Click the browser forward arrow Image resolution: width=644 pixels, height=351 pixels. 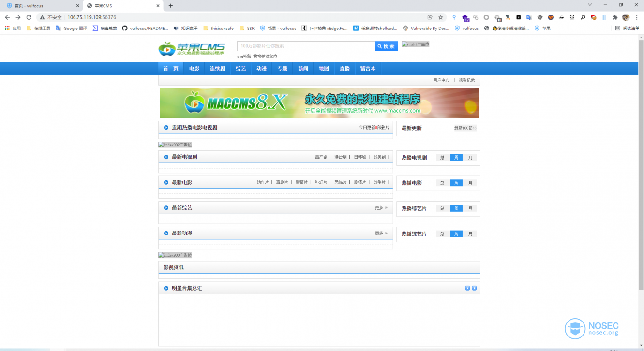pyautogui.click(x=18, y=17)
